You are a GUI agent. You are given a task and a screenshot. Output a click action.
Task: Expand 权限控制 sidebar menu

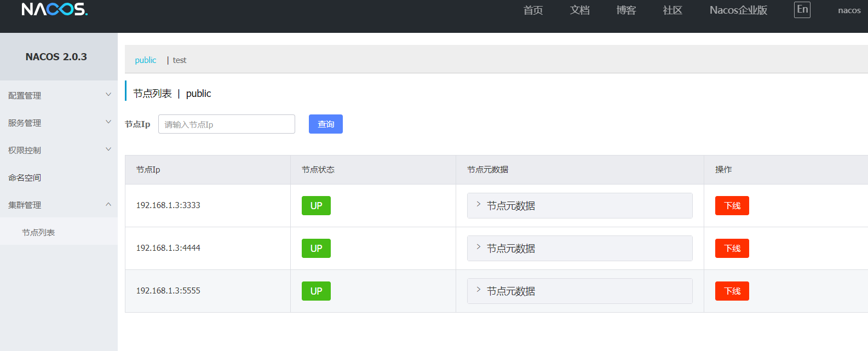pyautogui.click(x=59, y=150)
